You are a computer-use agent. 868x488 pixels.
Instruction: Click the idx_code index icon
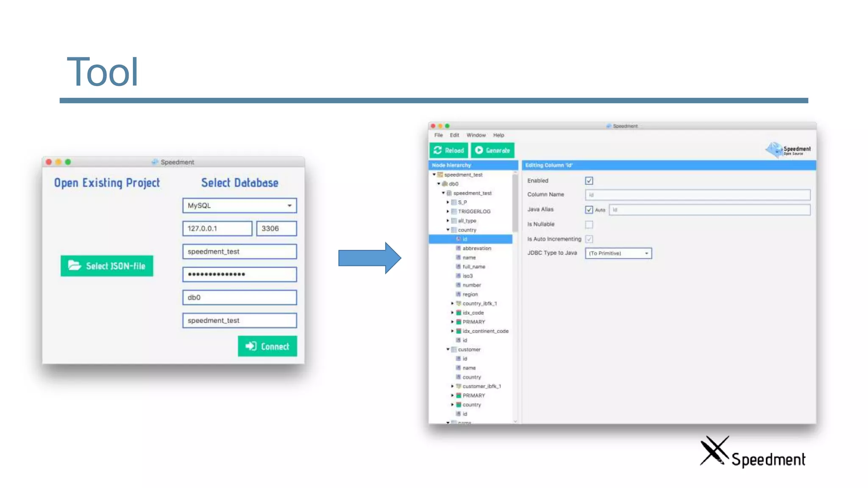coord(458,313)
